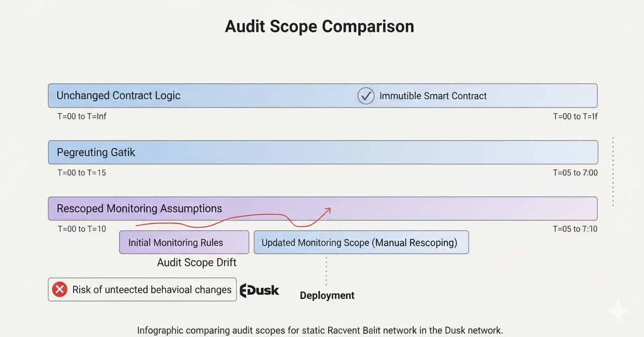Click the Initial Monitoring Rules box
Screen dimensions: 644x337
click(x=184, y=242)
